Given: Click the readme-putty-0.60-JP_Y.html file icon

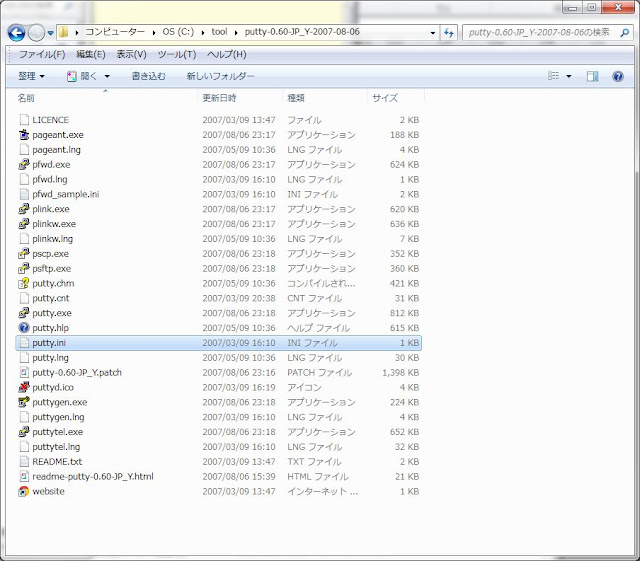Looking at the screenshot, I should [x=24, y=476].
